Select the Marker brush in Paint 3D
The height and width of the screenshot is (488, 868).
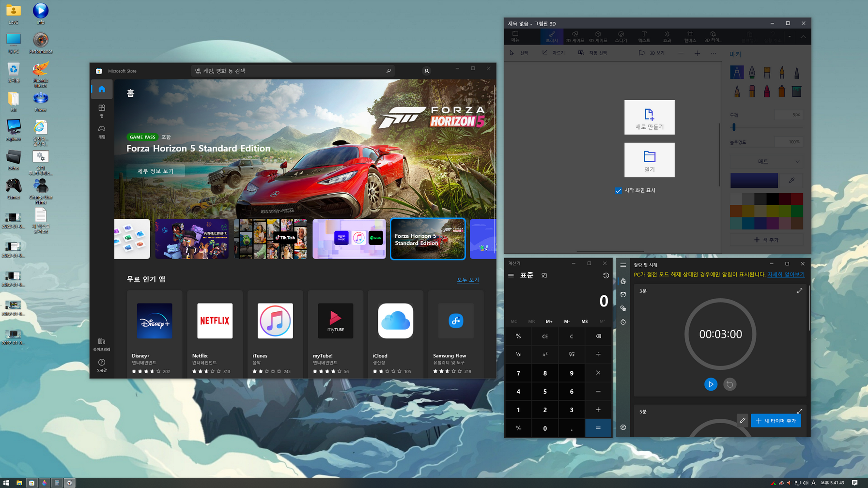coord(737,73)
